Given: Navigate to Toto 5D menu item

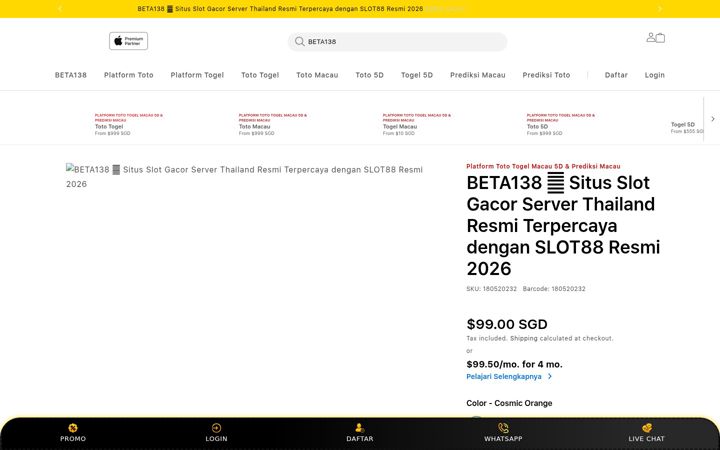Looking at the screenshot, I should click(x=369, y=75).
